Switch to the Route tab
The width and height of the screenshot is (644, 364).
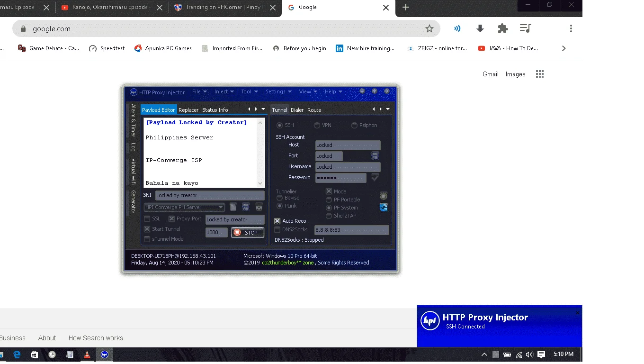tap(314, 110)
